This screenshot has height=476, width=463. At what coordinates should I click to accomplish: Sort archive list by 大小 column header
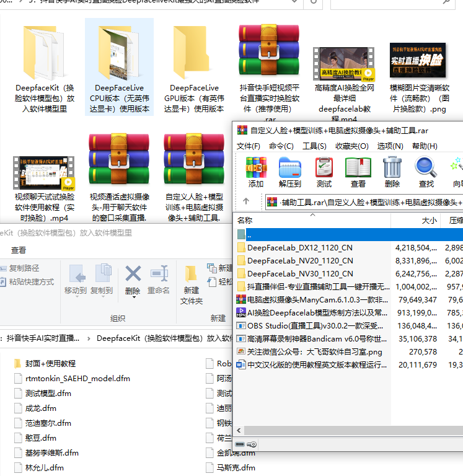coord(415,221)
